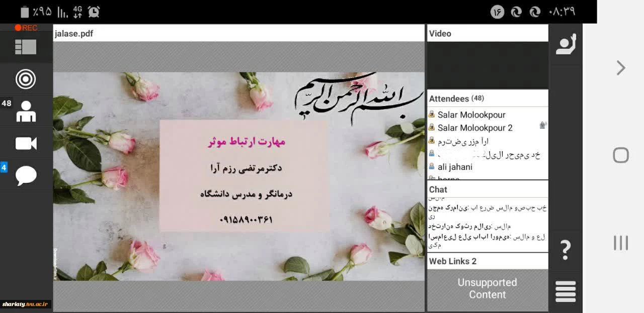Open the video camera pod icon

click(x=26, y=144)
